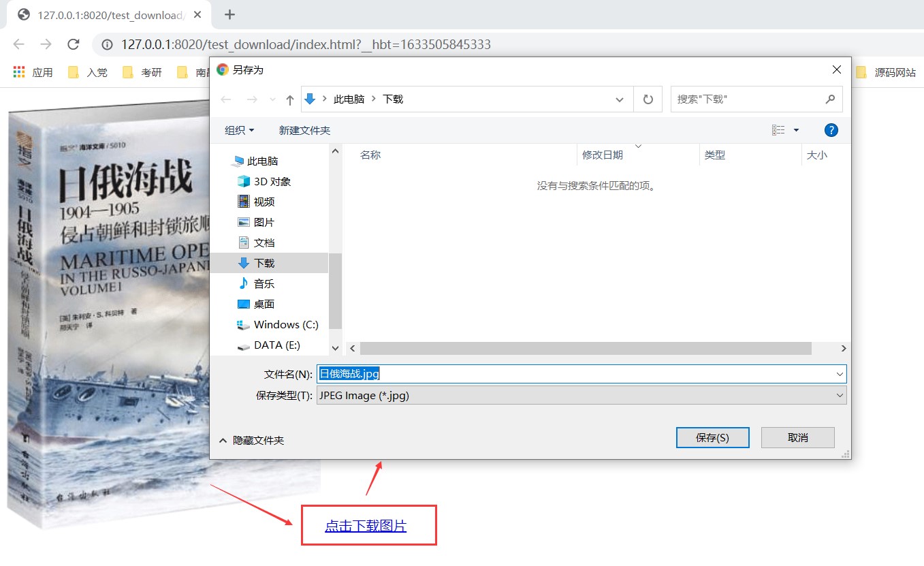Click the 文件名 input field

coord(582,374)
